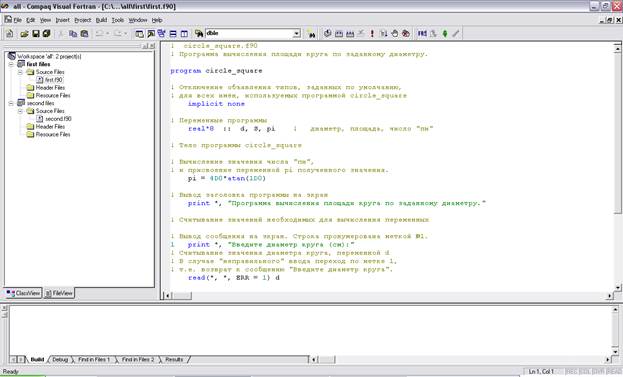Collapse Source Files under second files

[x=20, y=111]
